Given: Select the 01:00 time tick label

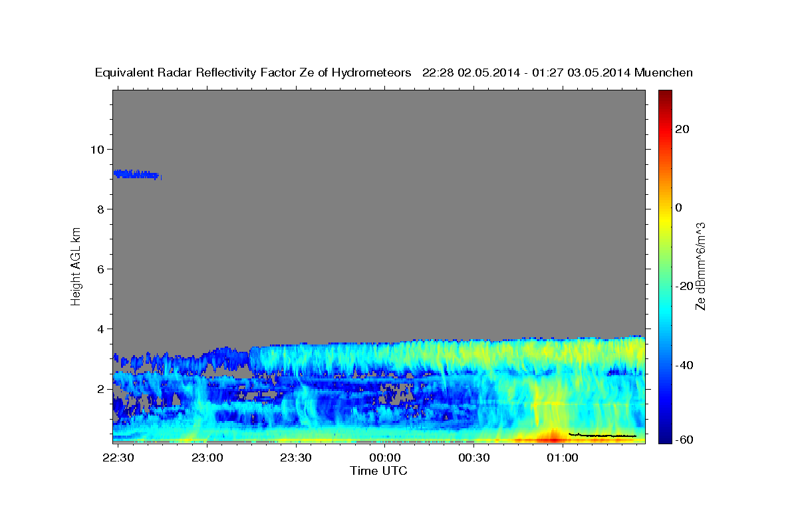Looking at the screenshot, I should tap(563, 458).
